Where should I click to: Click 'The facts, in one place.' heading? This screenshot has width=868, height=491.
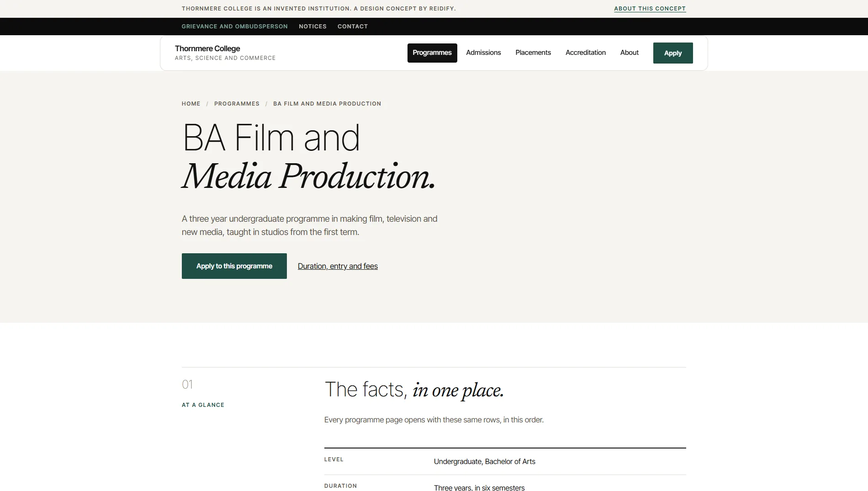(414, 390)
